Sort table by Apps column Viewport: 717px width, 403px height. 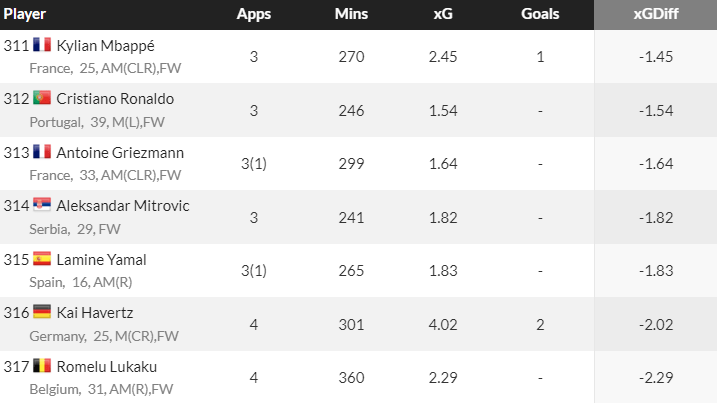(x=253, y=14)
